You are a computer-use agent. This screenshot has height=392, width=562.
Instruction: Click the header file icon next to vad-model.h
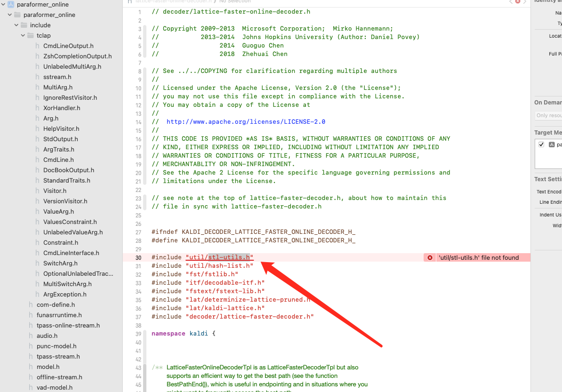pos(31,388)
